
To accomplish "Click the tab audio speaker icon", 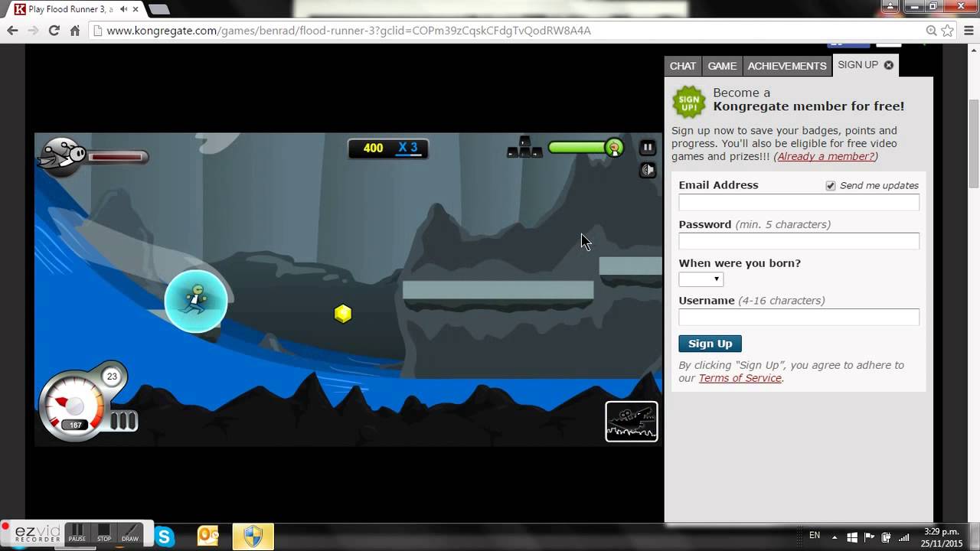I will pyautogui.click(x=123, y=9).
